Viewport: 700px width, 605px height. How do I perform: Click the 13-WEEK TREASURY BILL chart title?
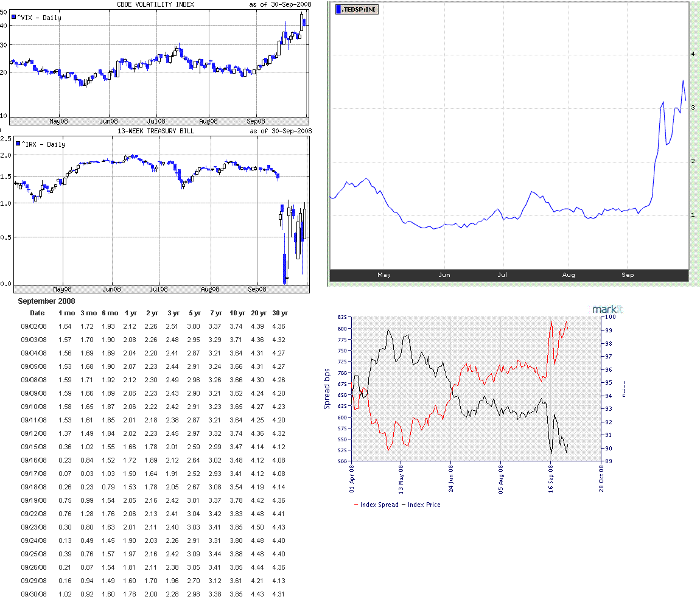coord(156,130)
